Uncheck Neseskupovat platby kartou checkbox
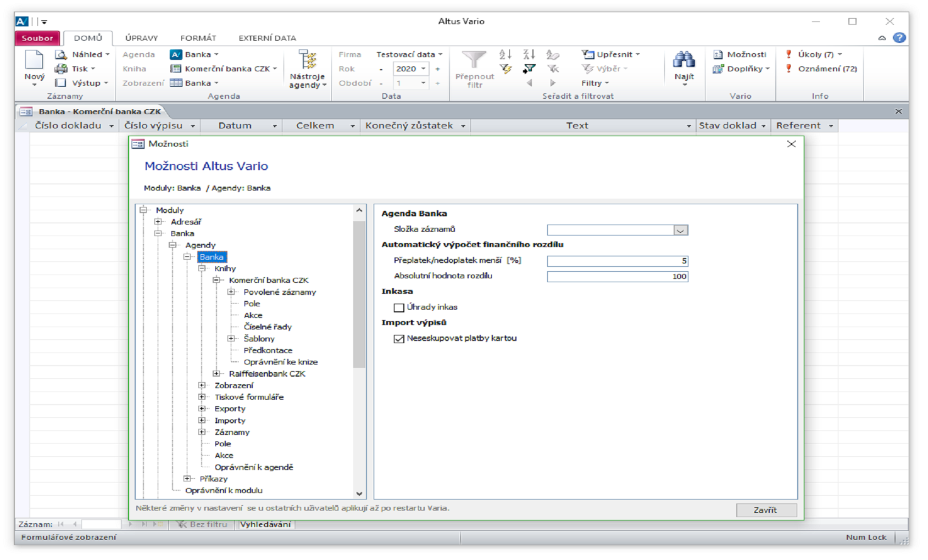Image resolution: width=928 pixels, height=560 pixels. click(x=399, y=339)
